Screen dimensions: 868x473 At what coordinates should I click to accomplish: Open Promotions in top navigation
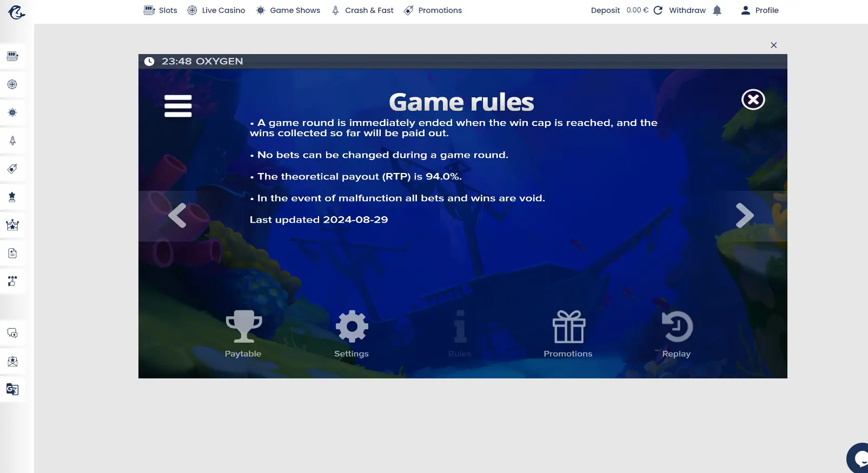pyautogui.click(x=433, y=10)
